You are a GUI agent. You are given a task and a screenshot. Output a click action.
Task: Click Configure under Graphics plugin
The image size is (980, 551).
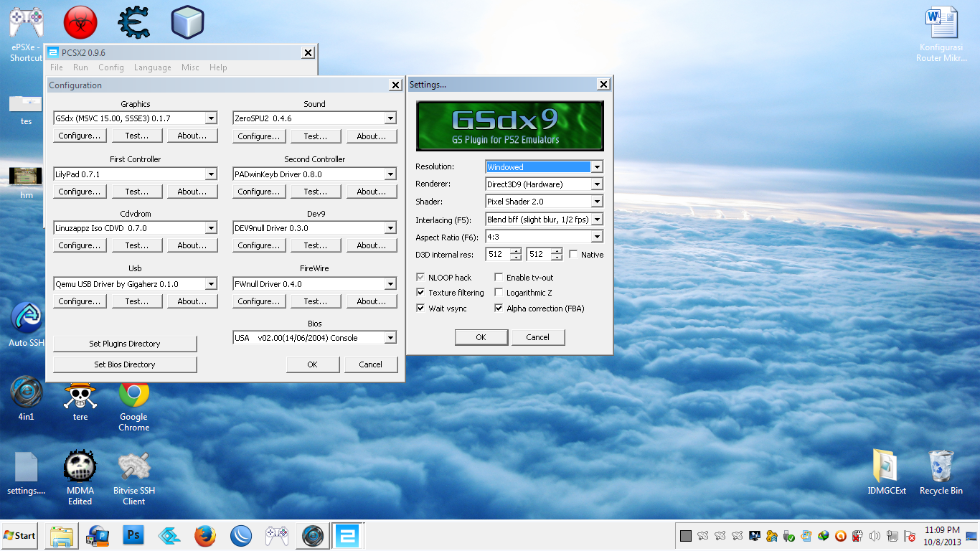[x=80, y=136]
